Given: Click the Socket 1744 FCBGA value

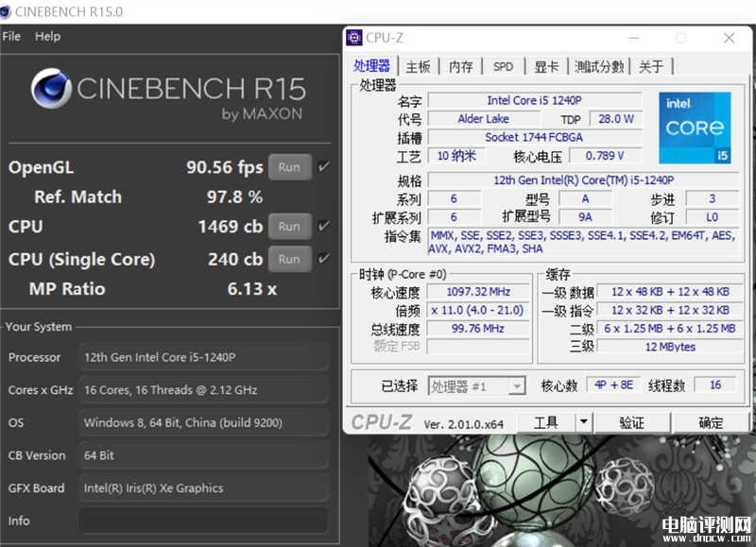Looking at the screenshot, I should (534, 137).
